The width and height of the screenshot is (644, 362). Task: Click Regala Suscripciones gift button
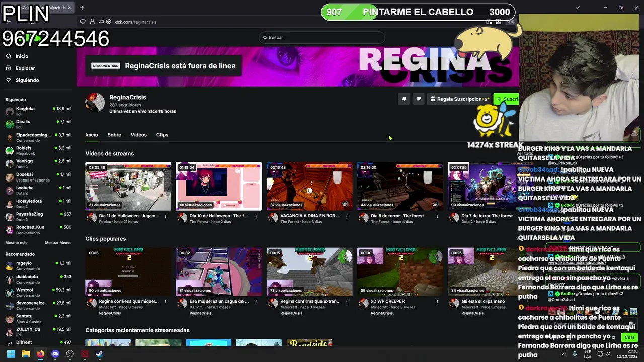[459, 99]
